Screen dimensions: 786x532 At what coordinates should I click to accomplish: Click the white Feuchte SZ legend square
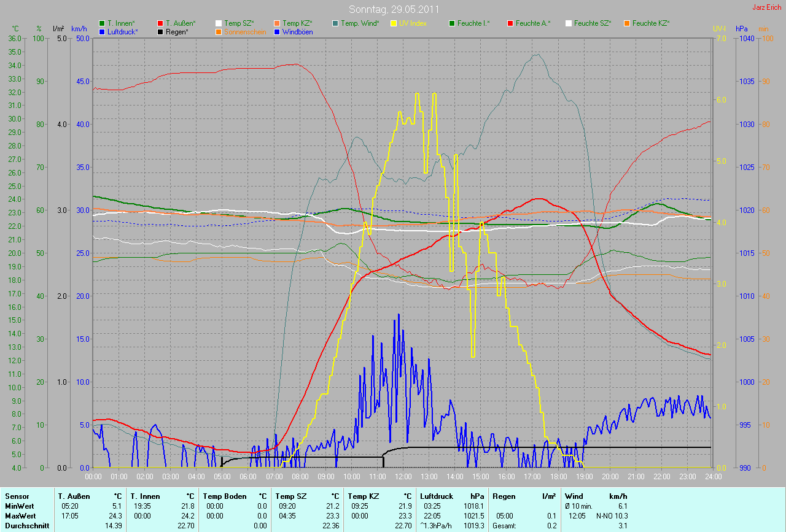(569, 23)
